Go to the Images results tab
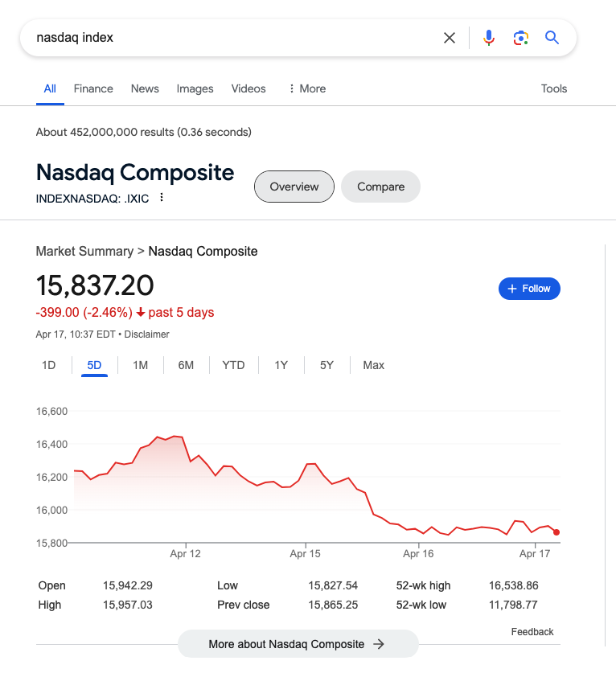Screen dimensions: 616x673 tap(195, 88)
